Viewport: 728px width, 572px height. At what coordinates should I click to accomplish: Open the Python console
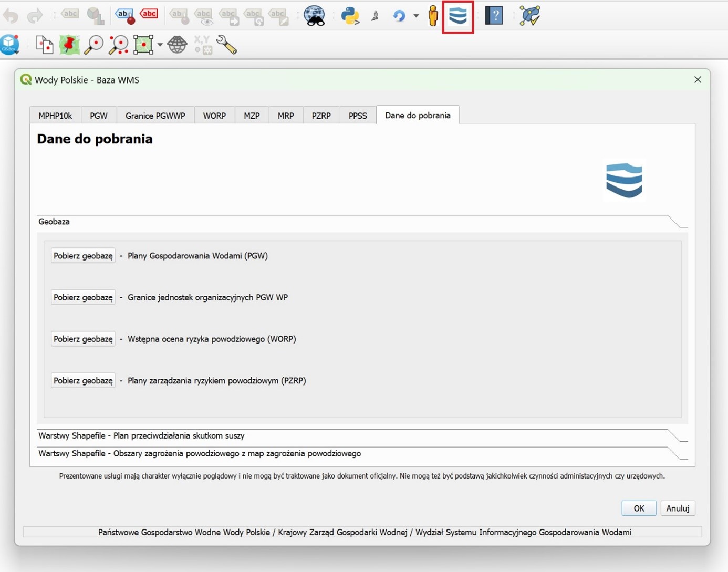(350, 16)
